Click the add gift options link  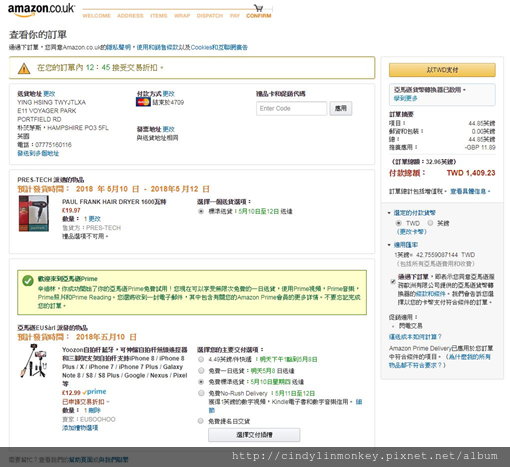click(x=80, y=428)
